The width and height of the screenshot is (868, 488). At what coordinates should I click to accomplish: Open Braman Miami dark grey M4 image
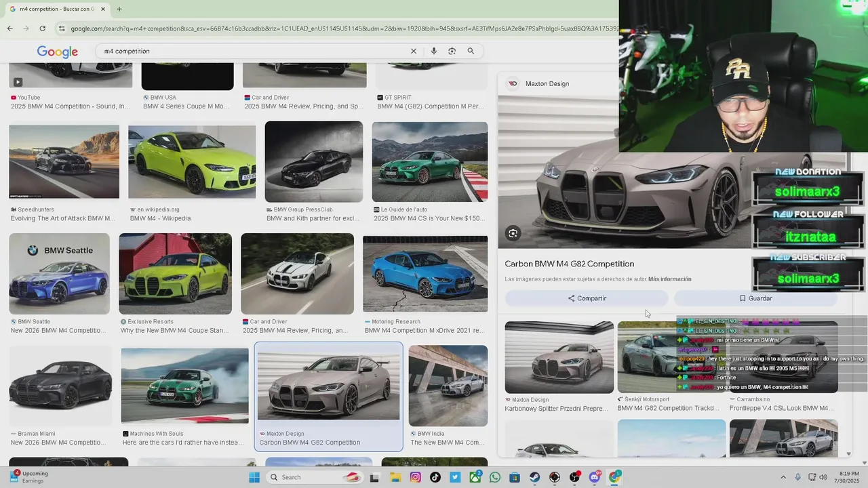tap(60, 386)
